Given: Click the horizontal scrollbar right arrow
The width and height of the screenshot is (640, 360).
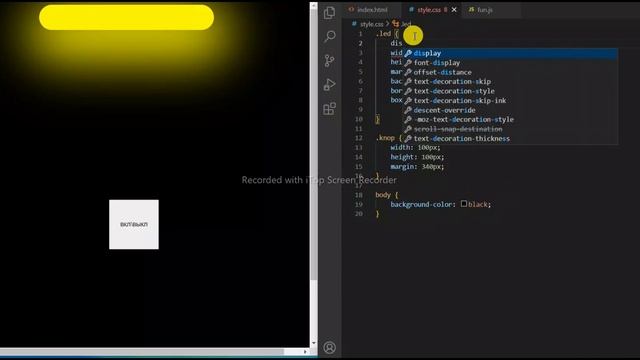Looking at the screenshot, I should tap(305, 351).
